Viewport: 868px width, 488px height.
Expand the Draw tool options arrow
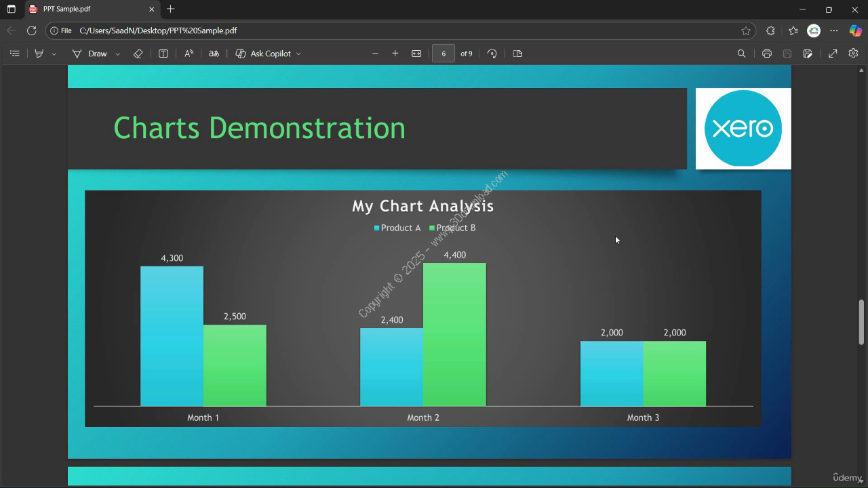[x=117, y=54]
